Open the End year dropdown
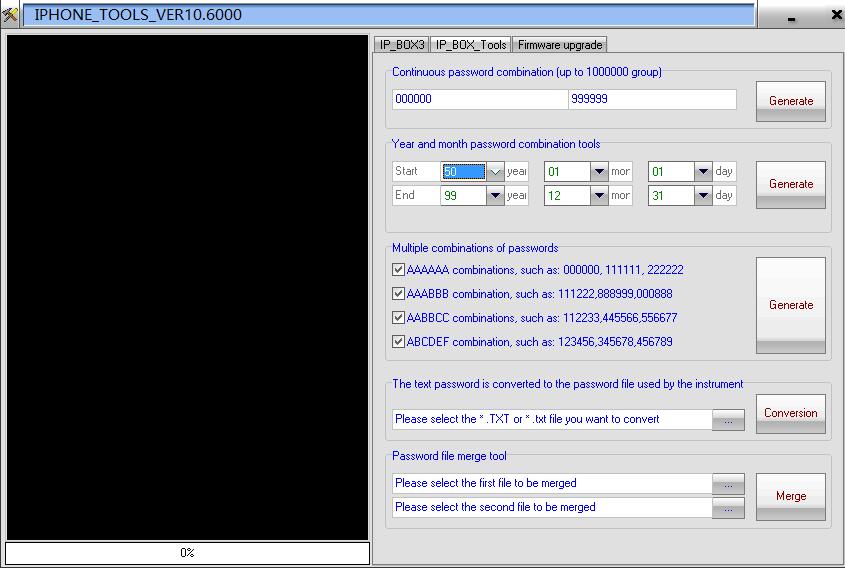The width and height of the screenshot is (845, 568). (495, 196)
